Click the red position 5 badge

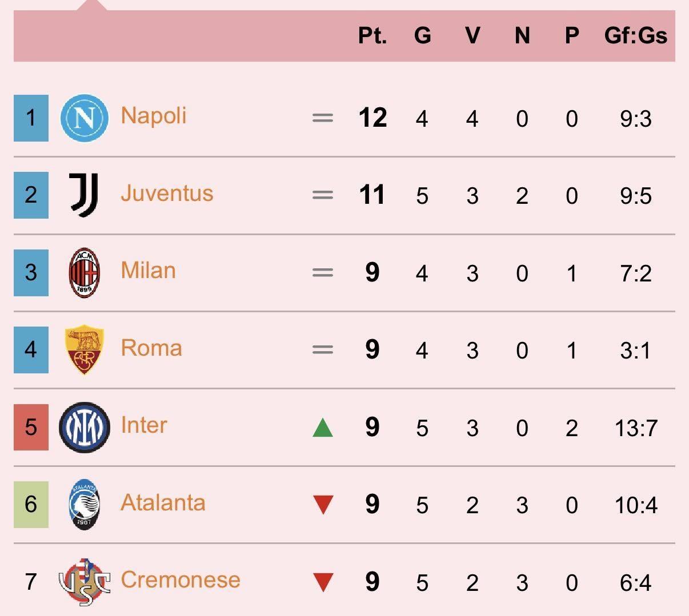coord(31,427)
